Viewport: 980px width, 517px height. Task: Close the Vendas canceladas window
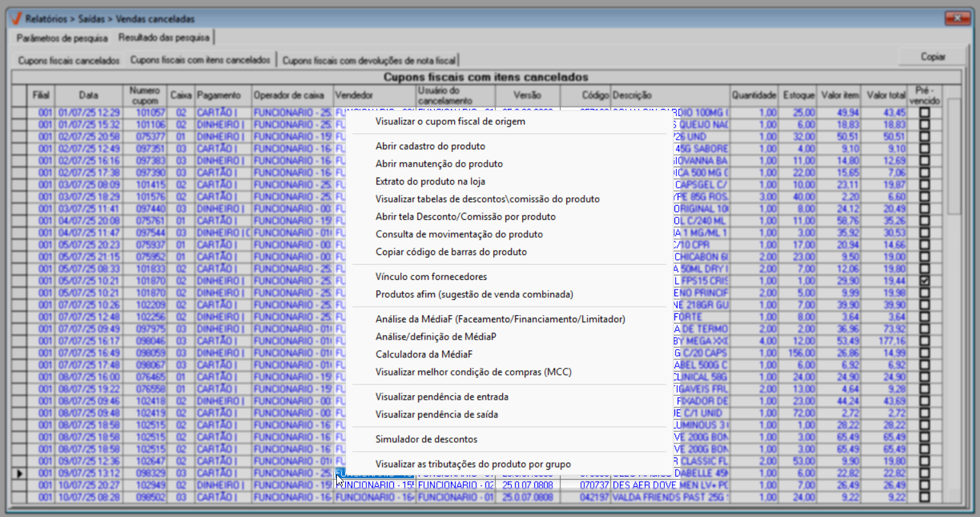coord(958,18)
